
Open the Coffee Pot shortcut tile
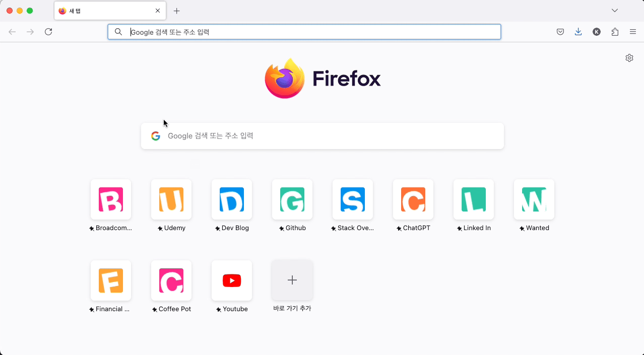coord(171,280)
